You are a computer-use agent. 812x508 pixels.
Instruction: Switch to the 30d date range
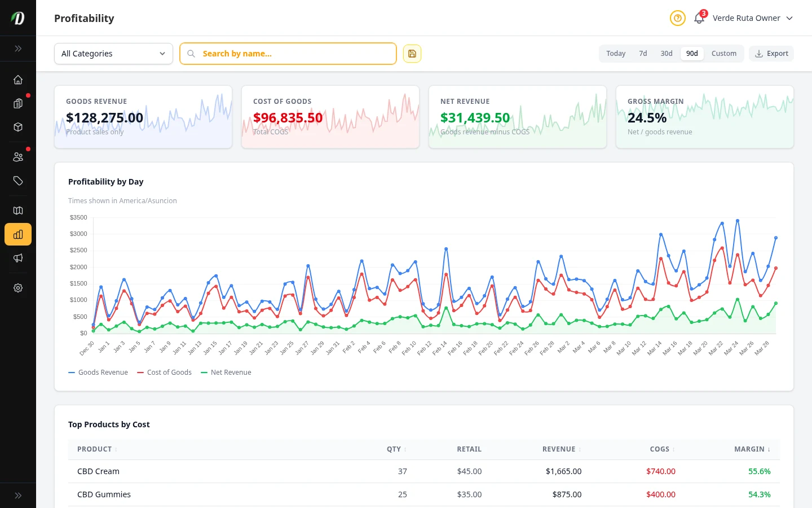tap(666, 53)
